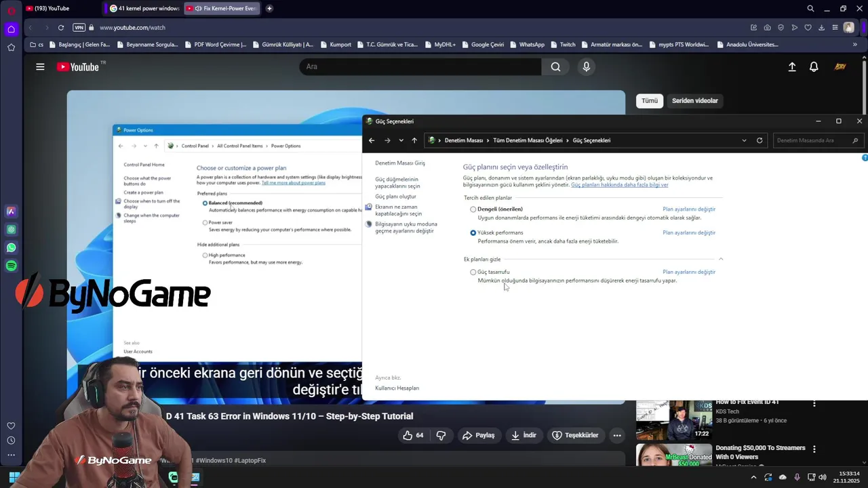868x488 pixels.
Task: Open a new browser tab
Action: click(269, 9)
